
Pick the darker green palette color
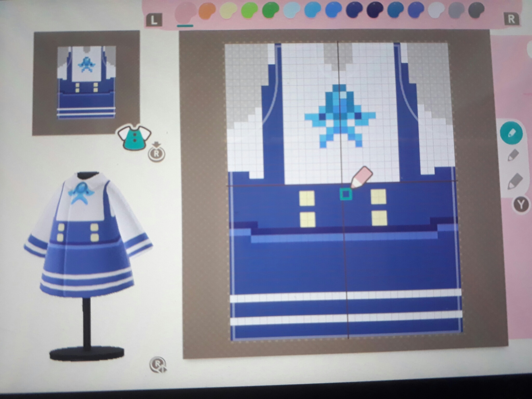pos(270,10)
